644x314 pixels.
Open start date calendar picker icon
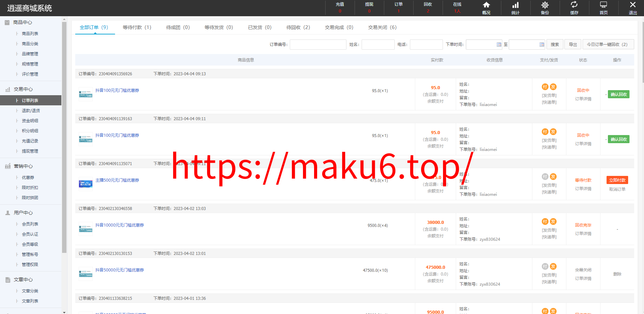pos(499,45)
